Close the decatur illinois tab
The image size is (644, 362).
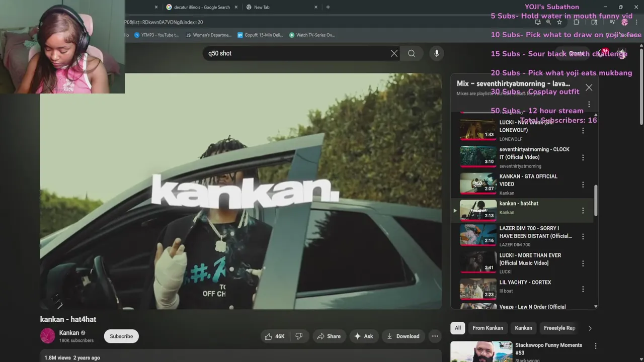236,7
